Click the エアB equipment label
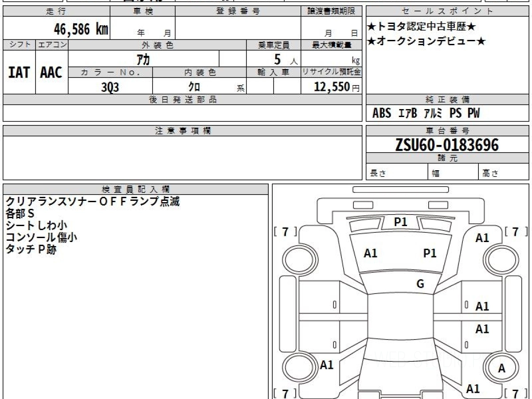 pos(408,114)
